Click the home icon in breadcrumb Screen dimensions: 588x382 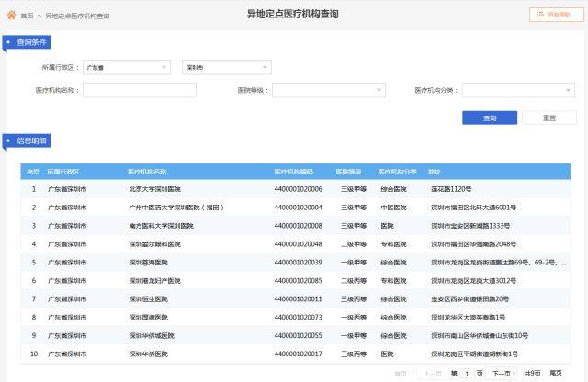point(11,16)
